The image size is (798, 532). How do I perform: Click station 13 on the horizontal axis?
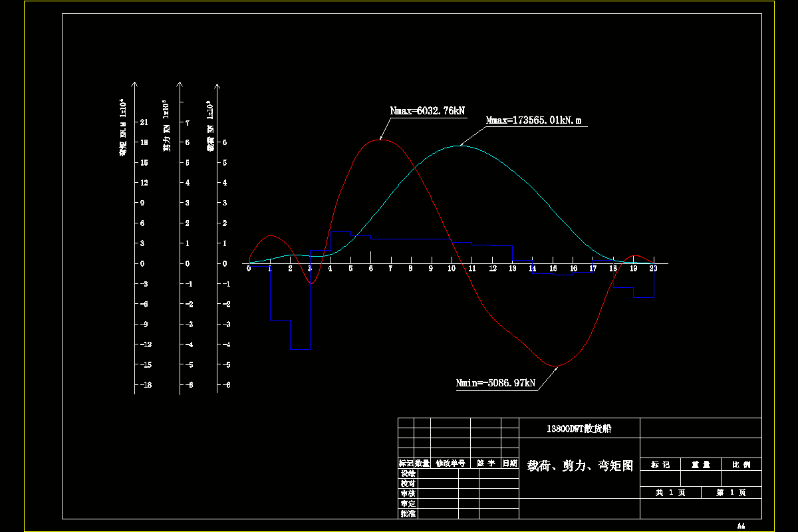pyautogui.click(x=512, y=269)
